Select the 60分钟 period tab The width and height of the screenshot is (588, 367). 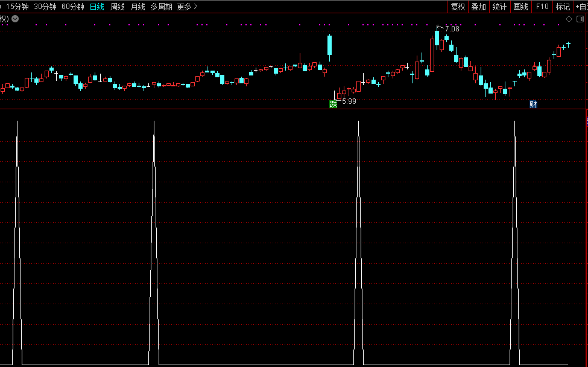[73, 7]
